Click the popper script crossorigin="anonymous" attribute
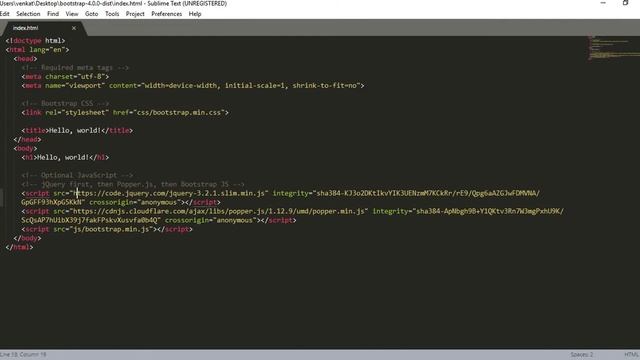 [x=212, y=220]
